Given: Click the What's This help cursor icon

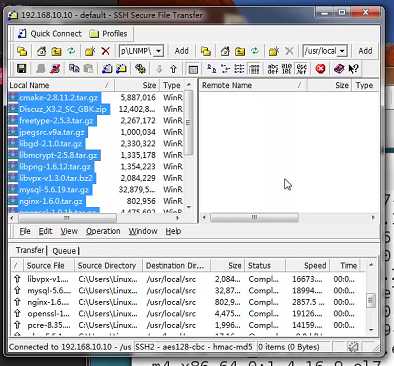Looking at the screenshot, I should pos(353,69).
